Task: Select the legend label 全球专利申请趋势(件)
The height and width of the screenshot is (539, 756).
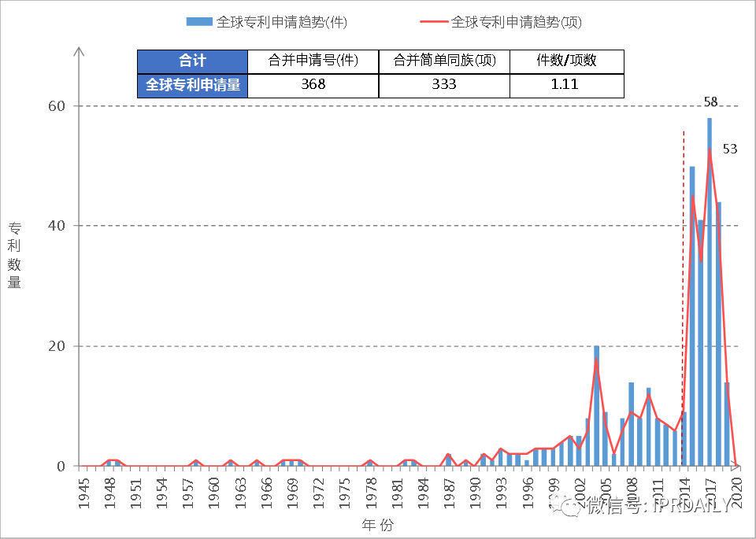Action: (282, 22)
